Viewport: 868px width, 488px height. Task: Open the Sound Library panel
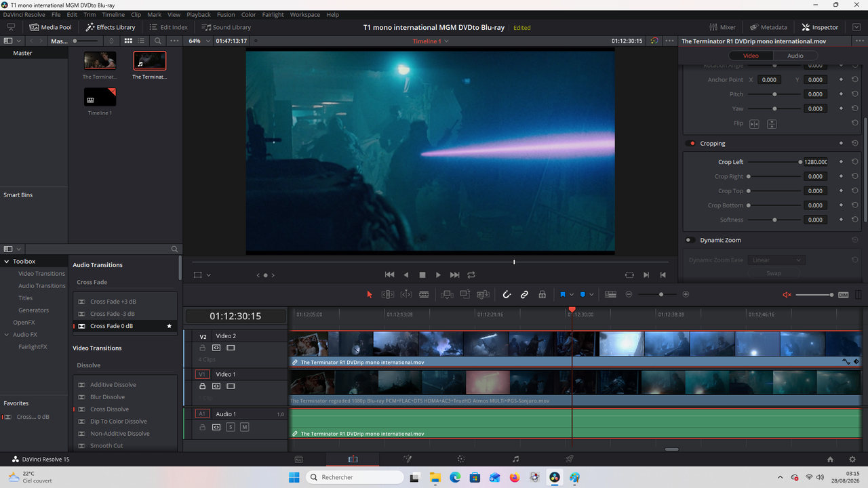tap(226, 27)
